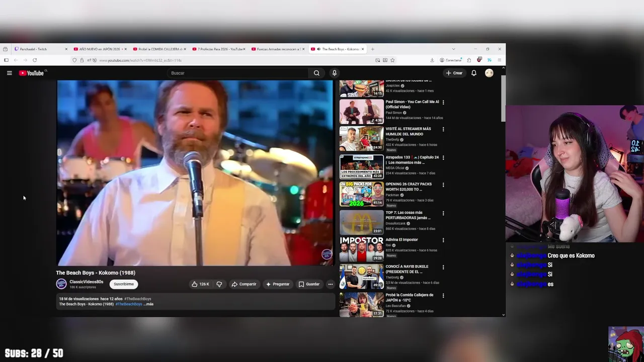This screenshot has width=644, height=362.
Task: Open the sidebar toggle left of back arrow
Action: click(6, 60)
